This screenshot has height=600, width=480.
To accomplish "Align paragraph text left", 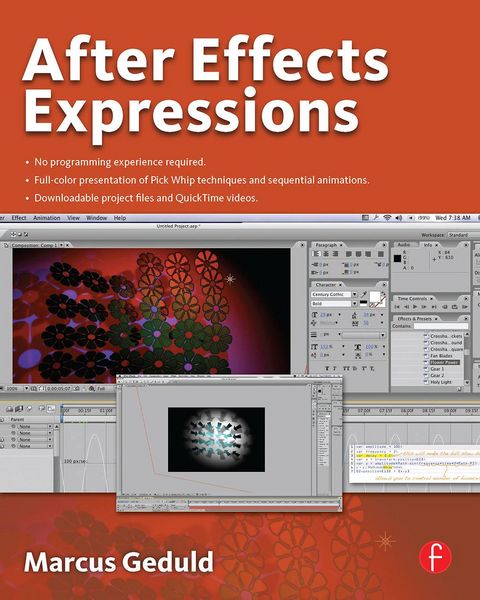I will click(317, 254).
